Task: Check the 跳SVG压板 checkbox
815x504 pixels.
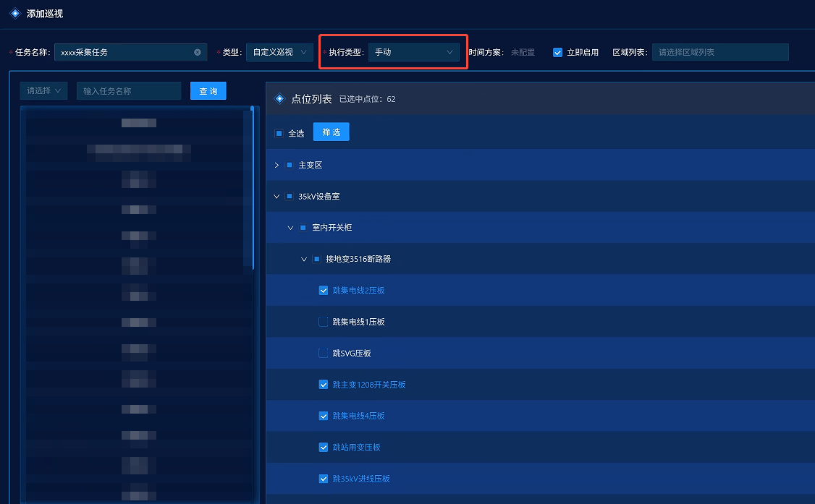Action: (x=324, y=353)
